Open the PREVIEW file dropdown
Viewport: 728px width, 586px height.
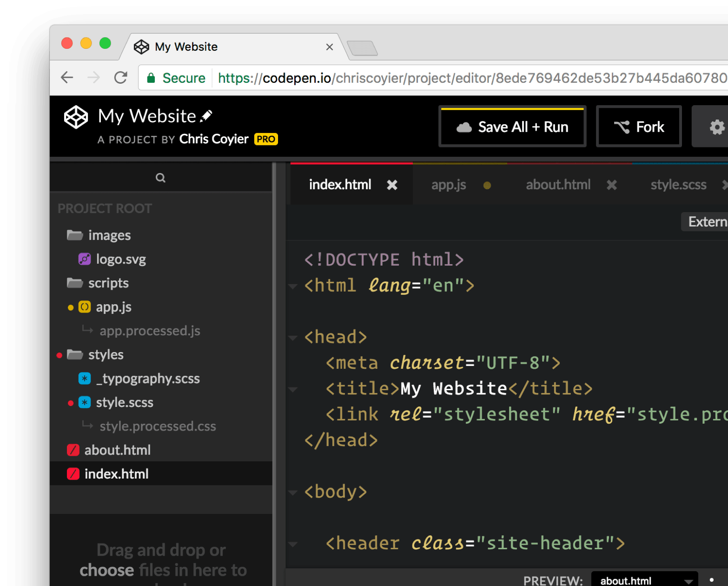pos(644,580)
